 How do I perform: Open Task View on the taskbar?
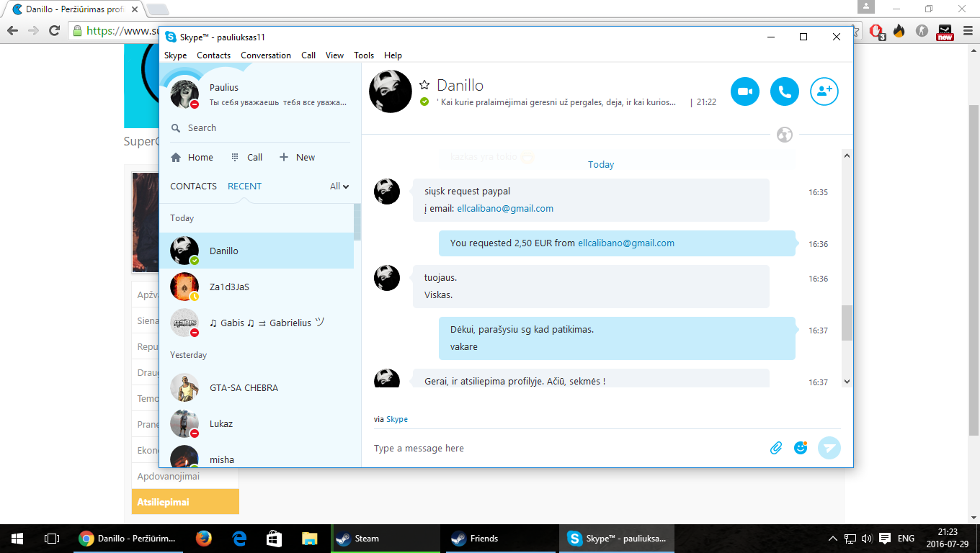[52, 538]
